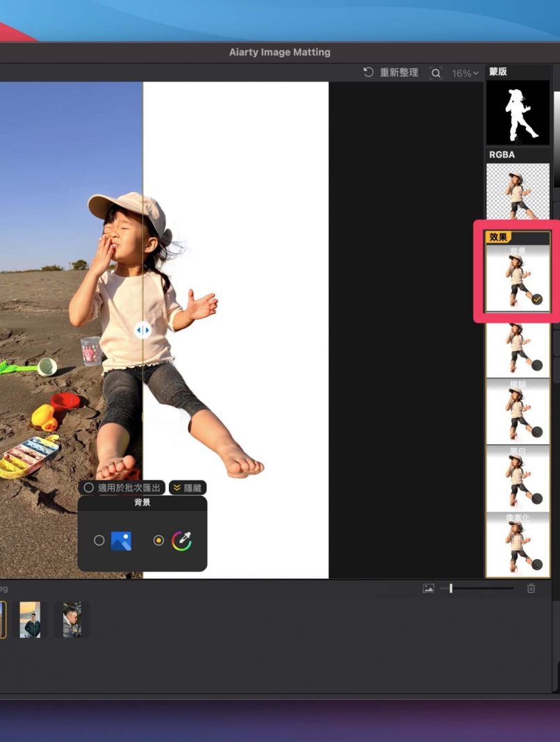Select the 蒙版 mask preview thumbnail

[x=518, y=112]
